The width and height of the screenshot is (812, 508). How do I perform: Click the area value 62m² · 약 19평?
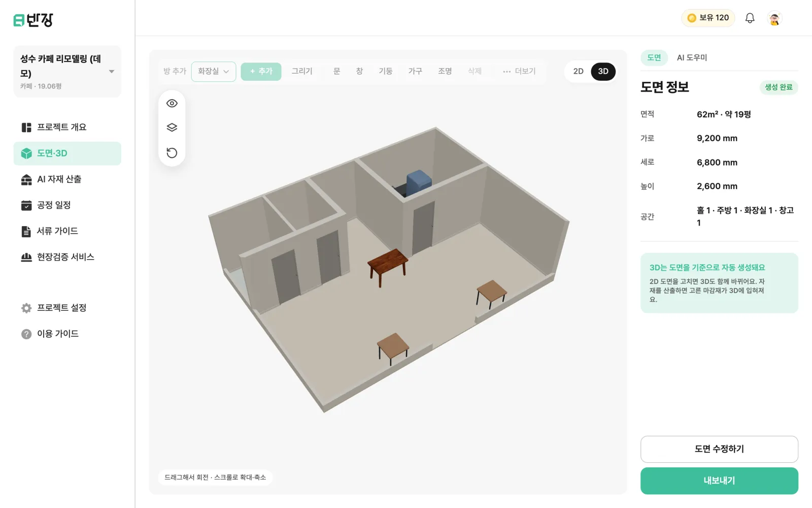point(724,114)
